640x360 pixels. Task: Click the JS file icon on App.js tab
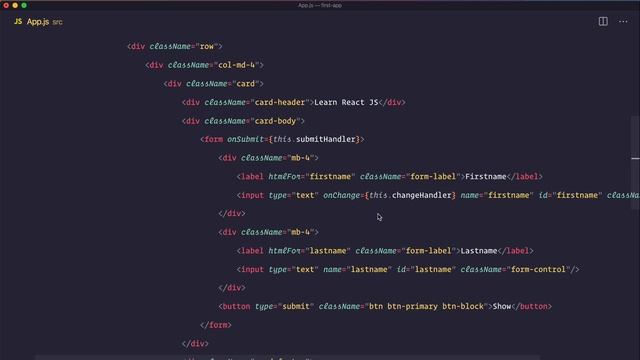18,22
